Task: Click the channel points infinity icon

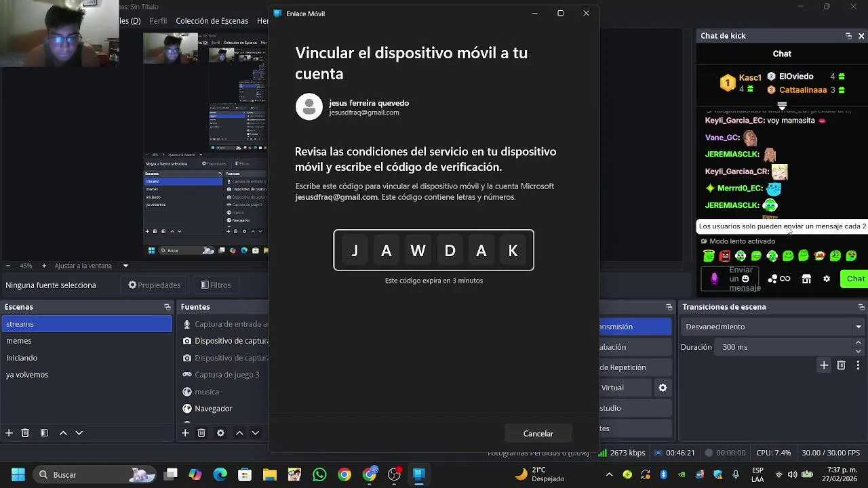Action: click(785, 279)
